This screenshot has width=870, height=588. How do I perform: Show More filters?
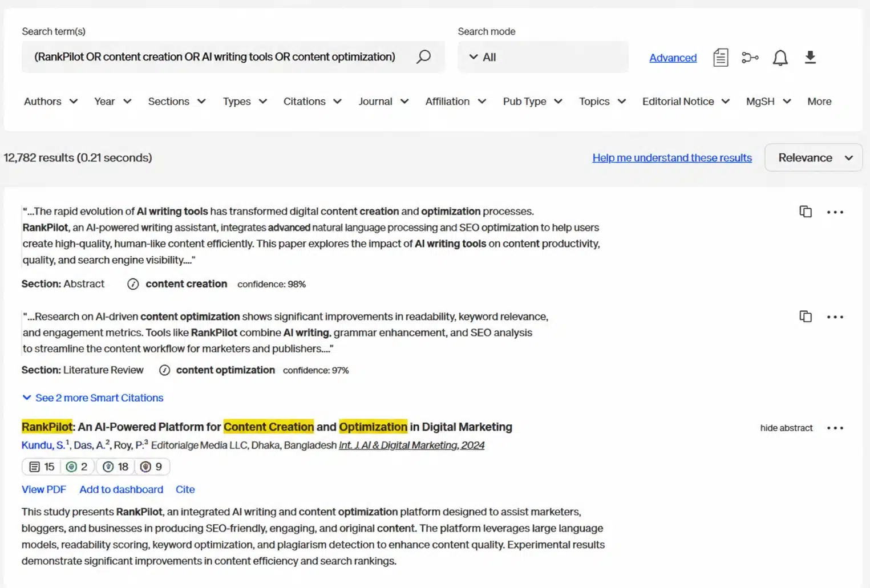819,102
